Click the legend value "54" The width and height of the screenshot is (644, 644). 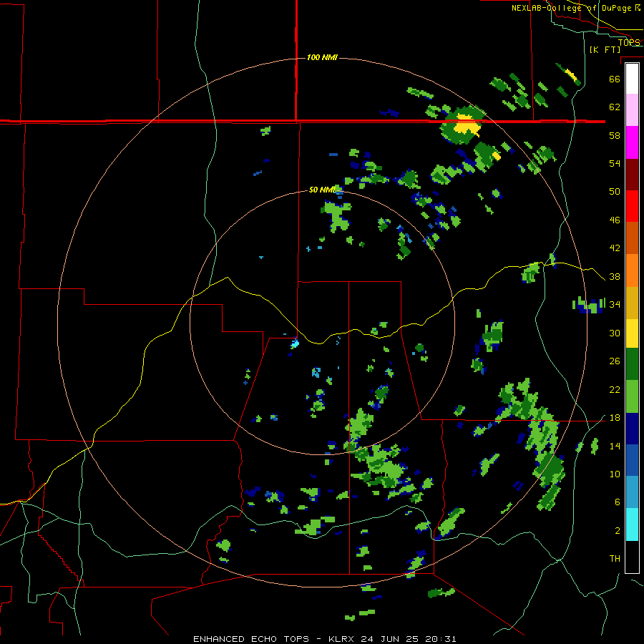[615, 163]
